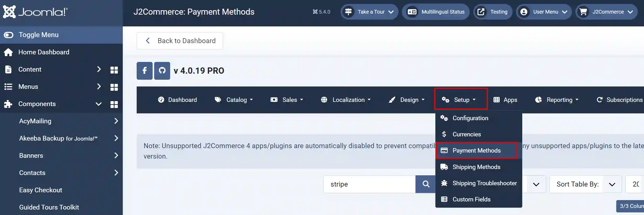The image size is (644, 215).
Task: Open Multilingual Status button
Action: (436, 12)
